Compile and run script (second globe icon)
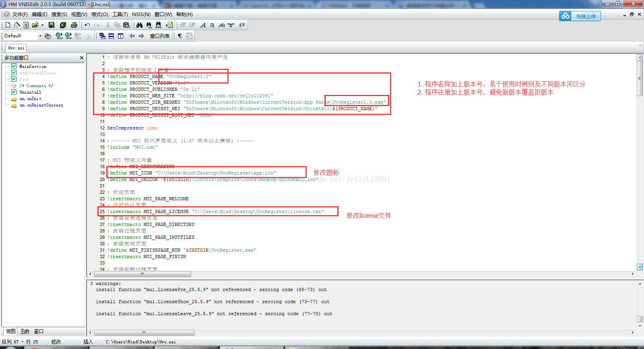 click(x=68, y=36)
